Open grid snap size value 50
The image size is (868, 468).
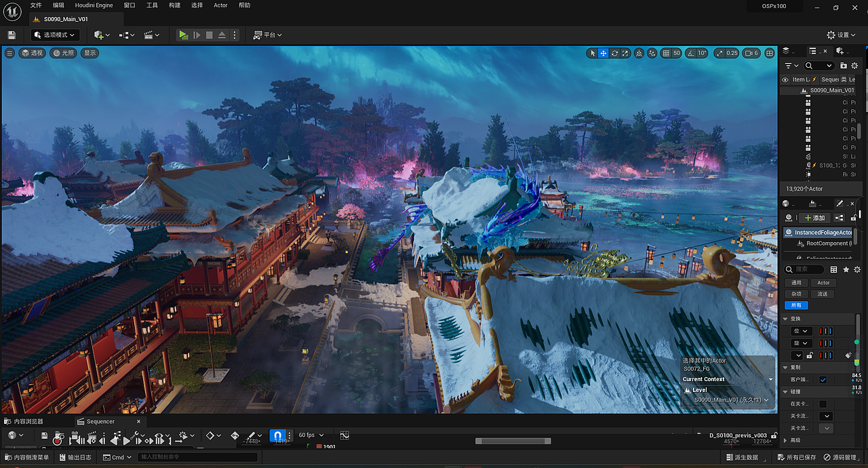pos(677,53)
